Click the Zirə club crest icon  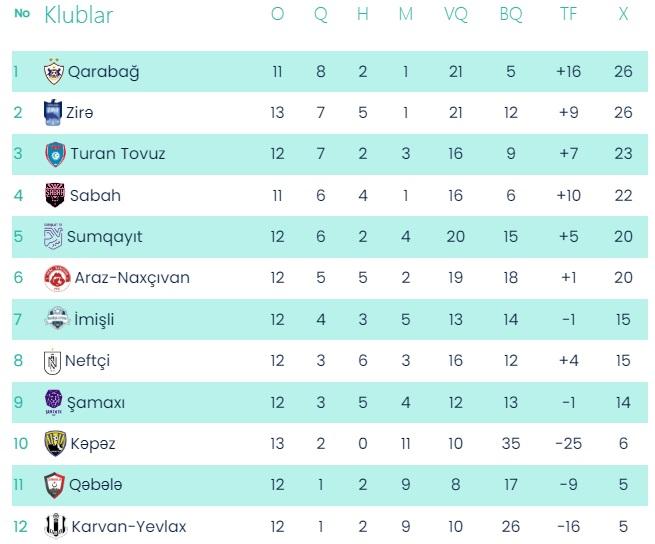coord(54,113)
